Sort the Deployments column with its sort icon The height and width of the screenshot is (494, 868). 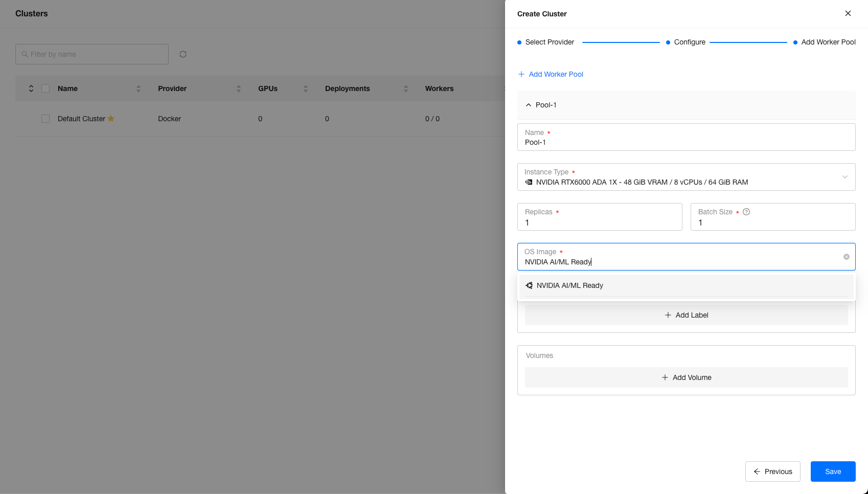[406, 89]
